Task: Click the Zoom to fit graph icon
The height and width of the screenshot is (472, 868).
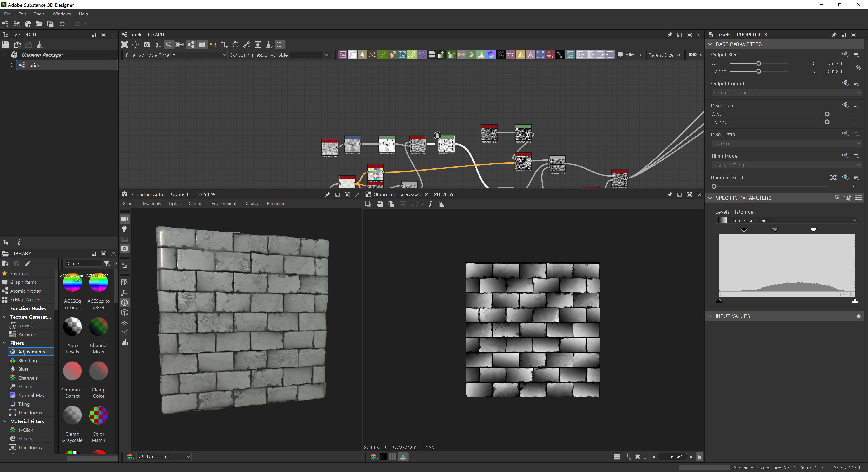Action: [124, 44]
